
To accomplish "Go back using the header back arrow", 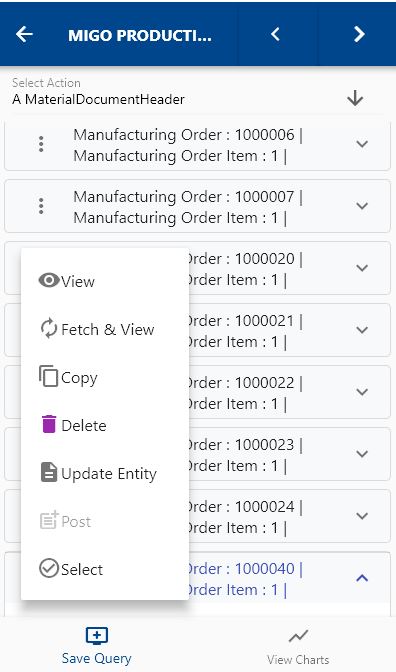I will pos(24,34).
